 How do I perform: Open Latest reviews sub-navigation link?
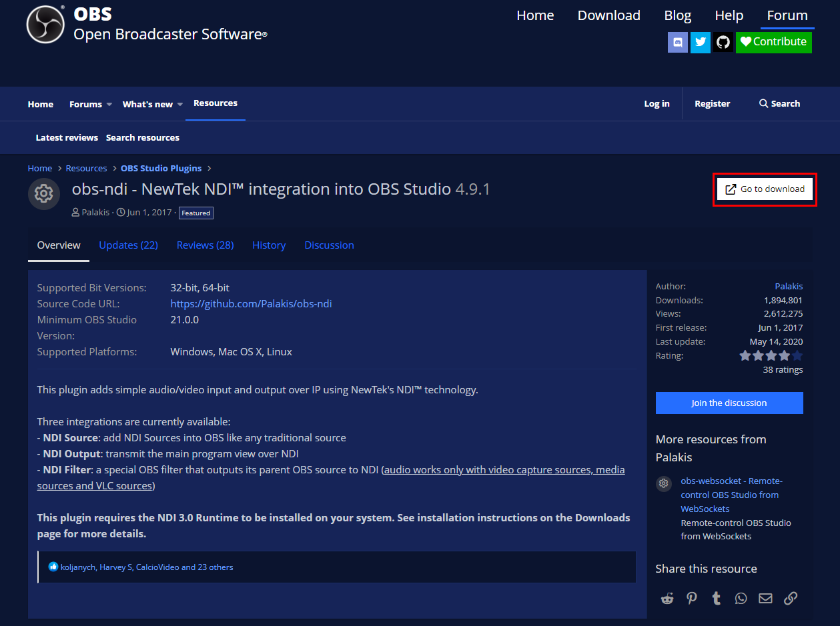pyautogui.click(x=67, y=137)
